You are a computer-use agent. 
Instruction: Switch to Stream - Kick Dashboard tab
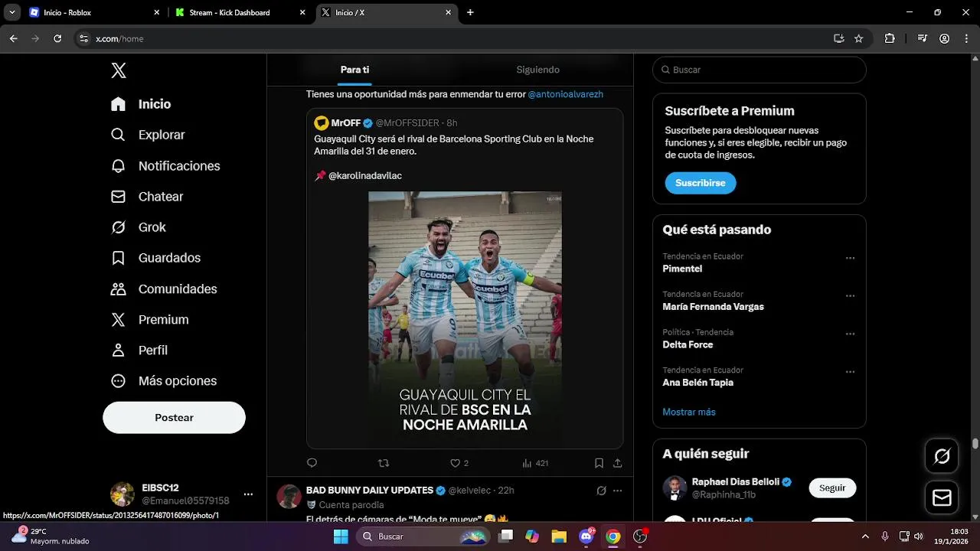(x=240, y=12)
